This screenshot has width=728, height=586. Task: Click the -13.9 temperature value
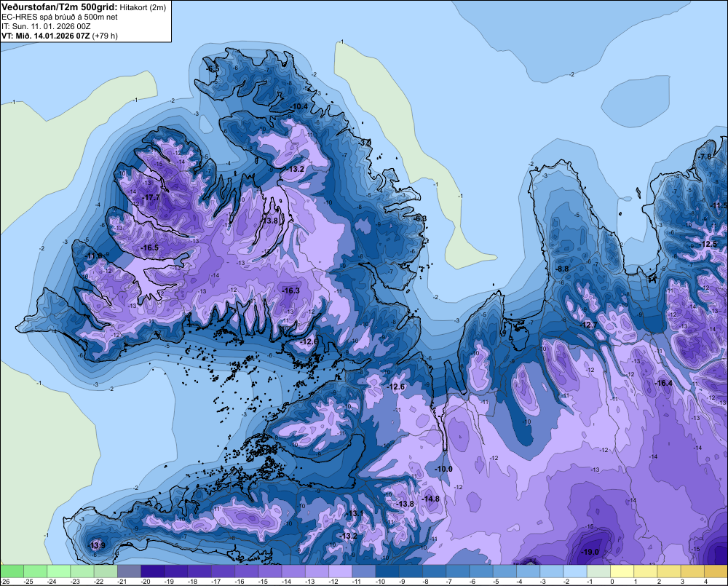(x=97, y=545)
